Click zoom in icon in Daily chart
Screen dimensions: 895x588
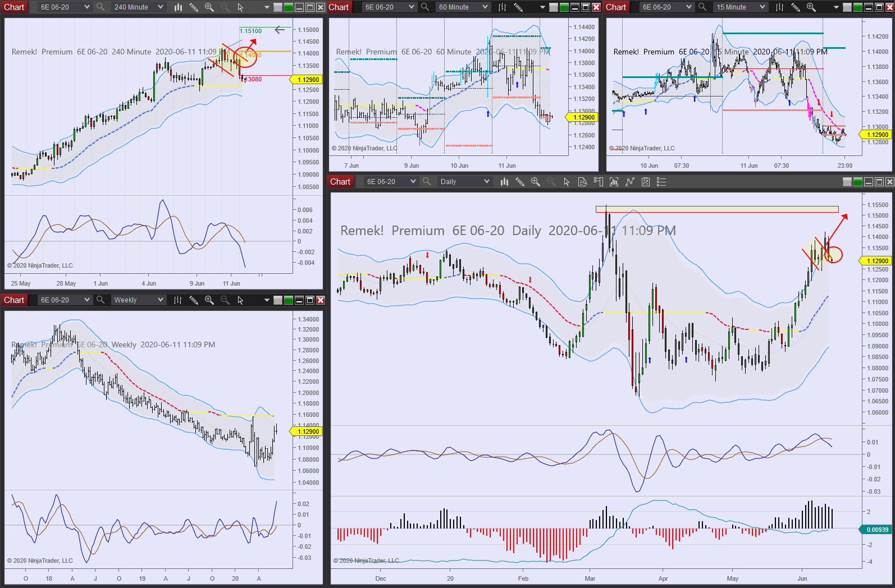coord(536,181)
